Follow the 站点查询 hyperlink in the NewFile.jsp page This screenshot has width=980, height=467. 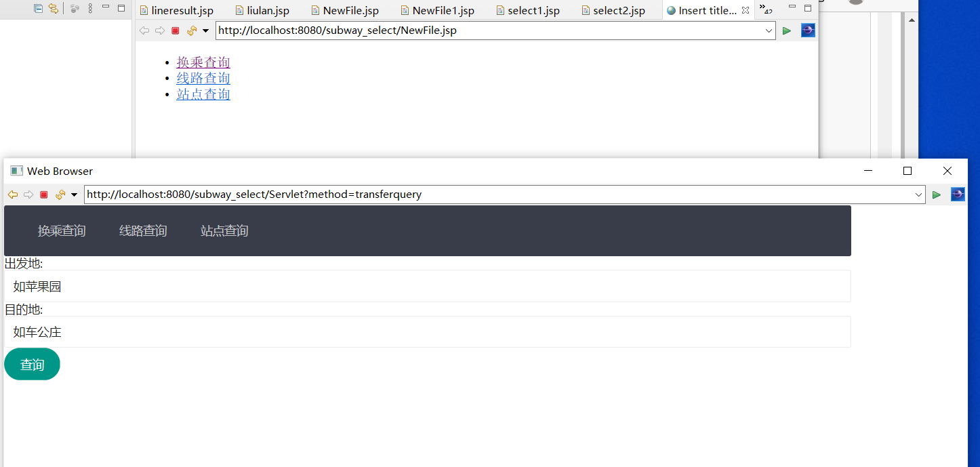point(203,94)
